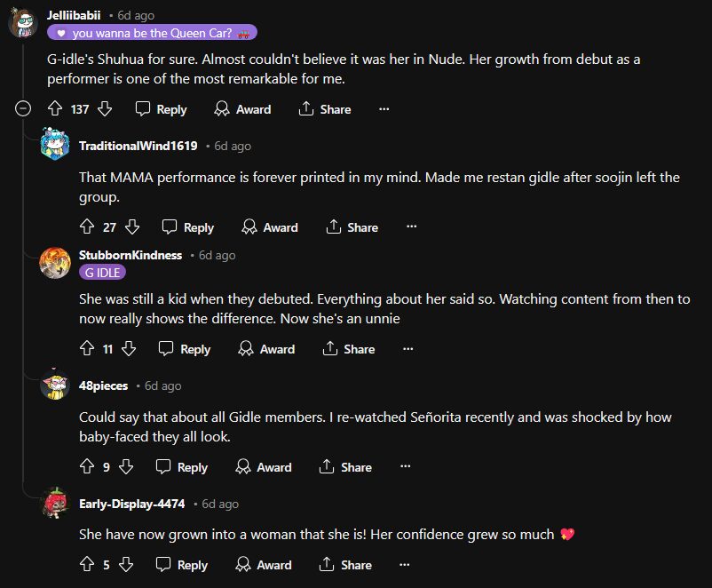Image resolution: width=712 pixels, height=588 pixels.
Task: Click the G IDLE user flair
Action: point(102,273)
